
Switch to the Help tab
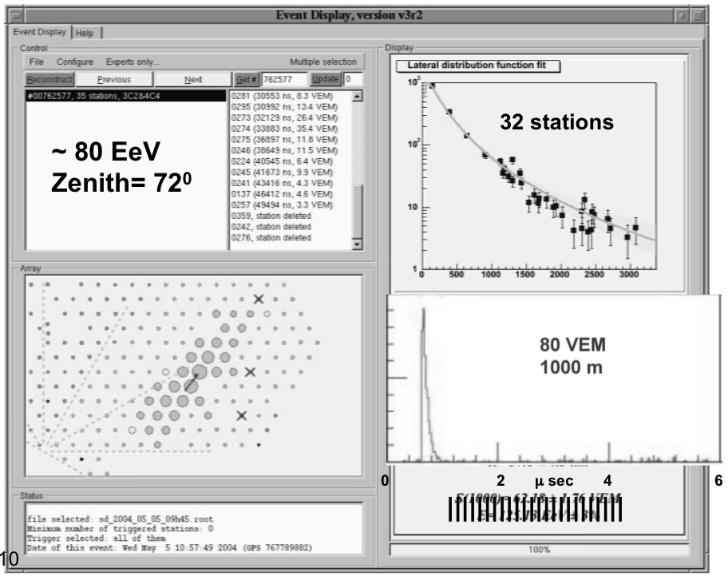click(85, 33)
